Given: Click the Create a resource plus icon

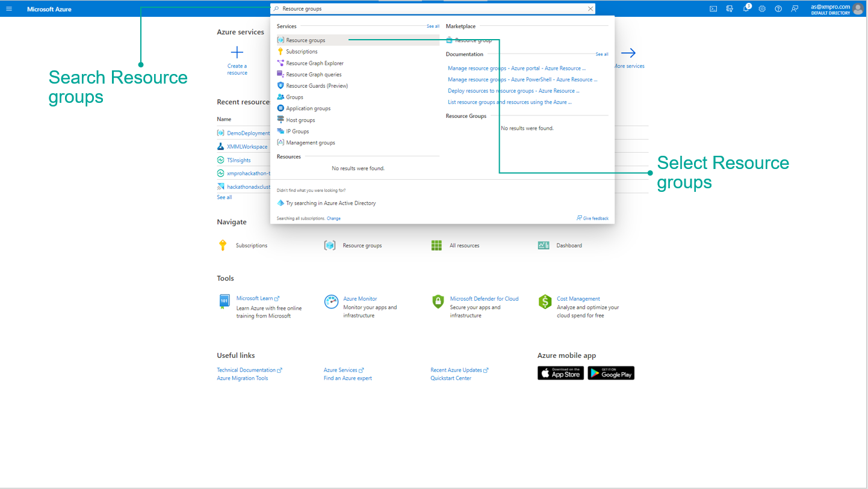Looking at the screenshot, I should click(237, 53).
